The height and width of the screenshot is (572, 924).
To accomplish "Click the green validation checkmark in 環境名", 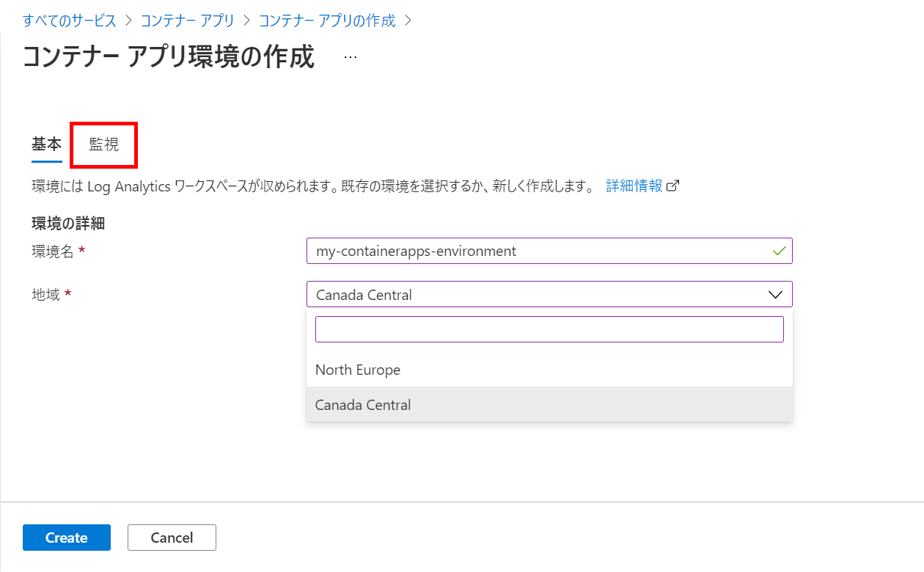I will (x=780, y=251).
